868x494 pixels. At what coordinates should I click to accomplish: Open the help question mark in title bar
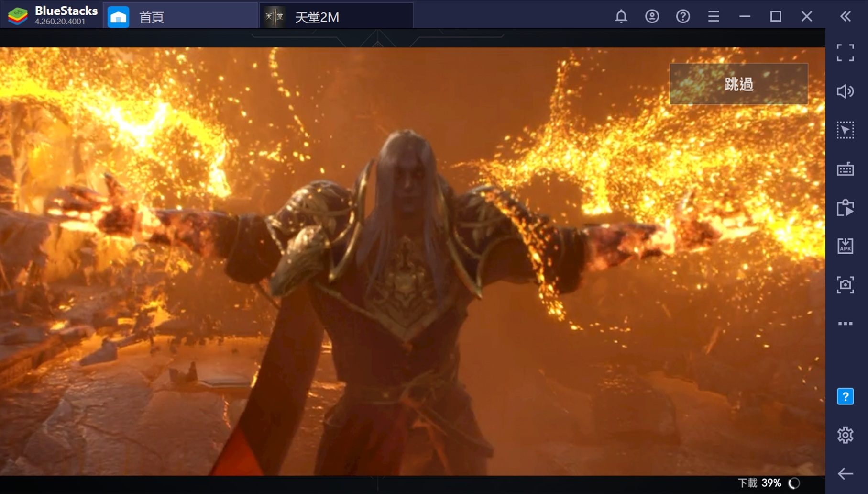point(683,16)
